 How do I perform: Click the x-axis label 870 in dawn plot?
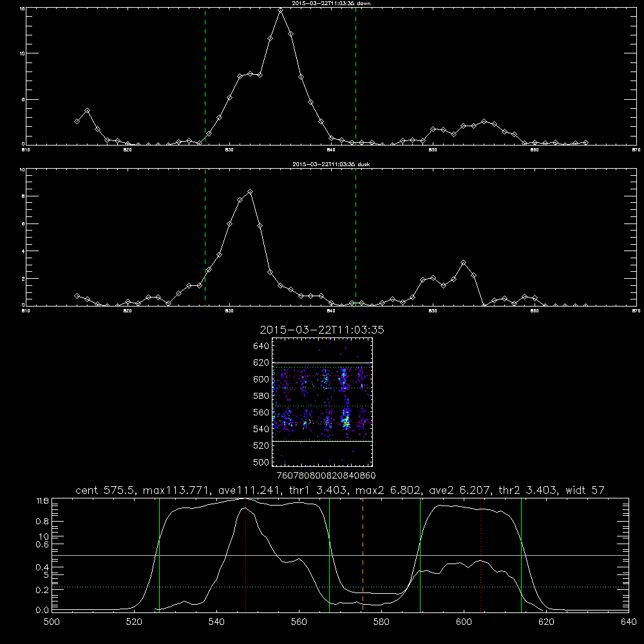click(636, 150)
